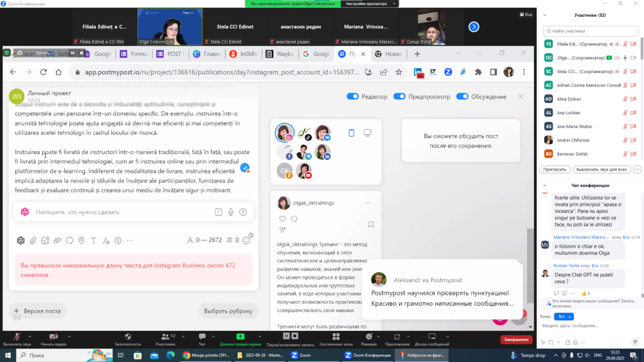This screenshot has width=644, height=362.
Task: Open the Участники panel in Zoom toolbar
Action: click(x=165, y=339)
